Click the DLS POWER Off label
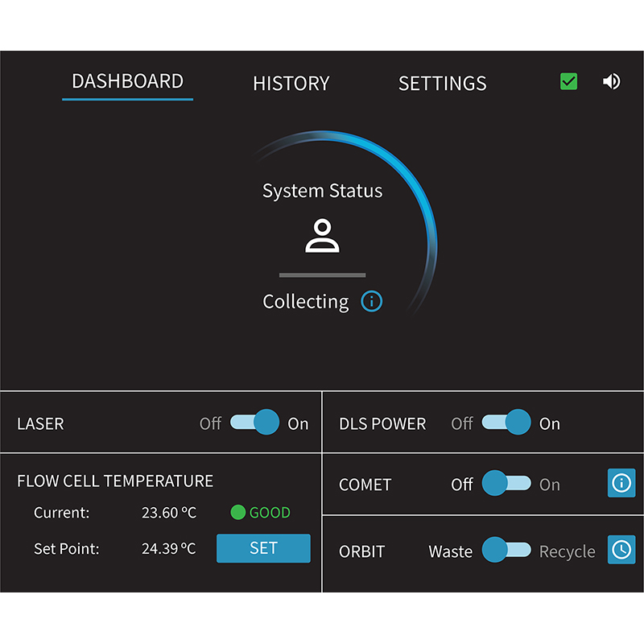The width and height of the screenshot is (644, 644). point(462,423)
